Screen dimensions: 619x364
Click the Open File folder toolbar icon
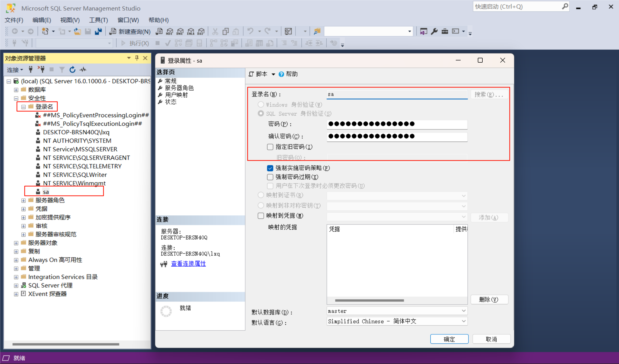tap(77, 31)
